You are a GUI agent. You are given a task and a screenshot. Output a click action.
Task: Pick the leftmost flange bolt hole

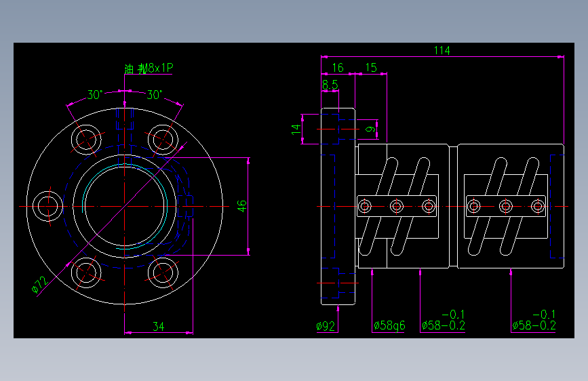47,206
